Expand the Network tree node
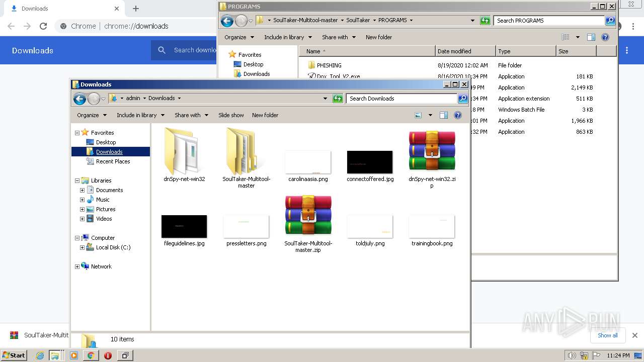644x362 pixels. tap(77, 266)
